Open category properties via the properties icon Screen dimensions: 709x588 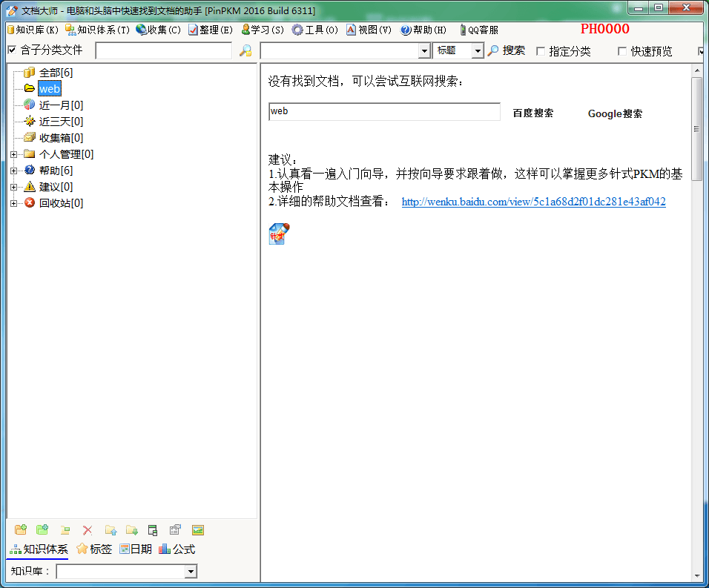coord(175,529)
